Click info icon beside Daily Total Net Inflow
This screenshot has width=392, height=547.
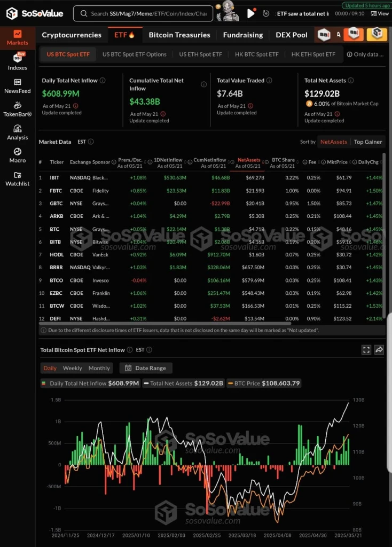[103, 80]
